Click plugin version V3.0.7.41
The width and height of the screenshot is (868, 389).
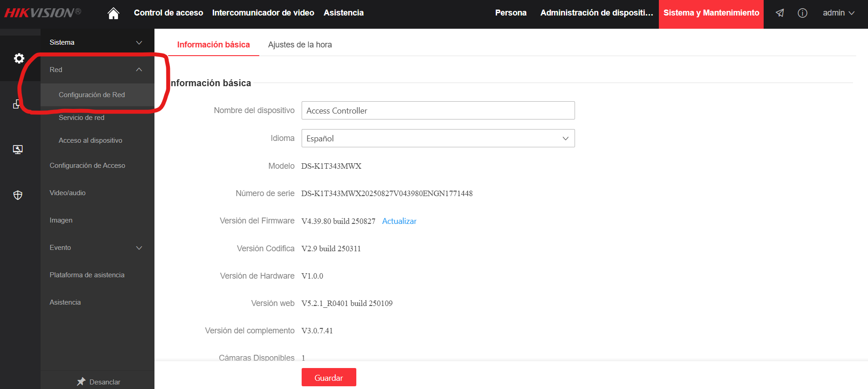coord(317,331)
